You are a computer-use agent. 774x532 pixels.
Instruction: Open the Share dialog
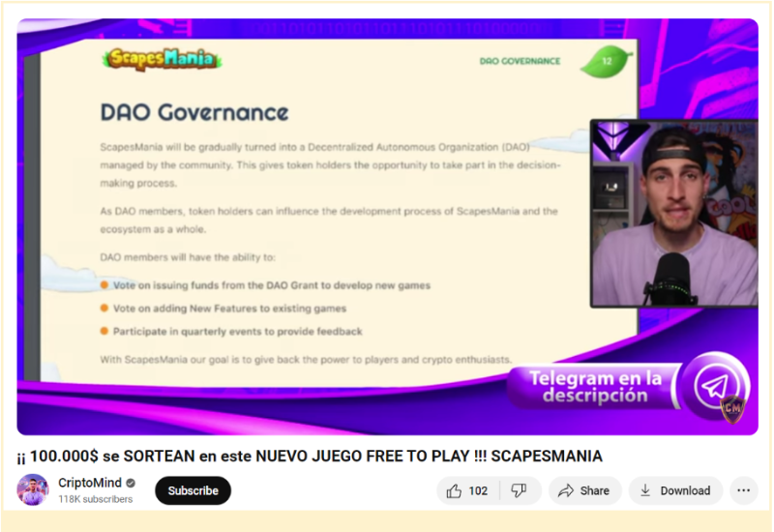pos(585,490)
